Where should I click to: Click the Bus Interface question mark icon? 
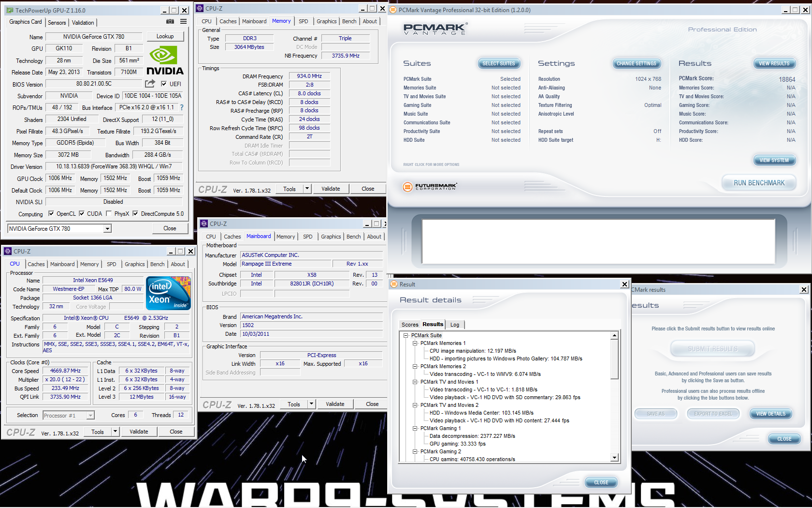tap(182, 107)
